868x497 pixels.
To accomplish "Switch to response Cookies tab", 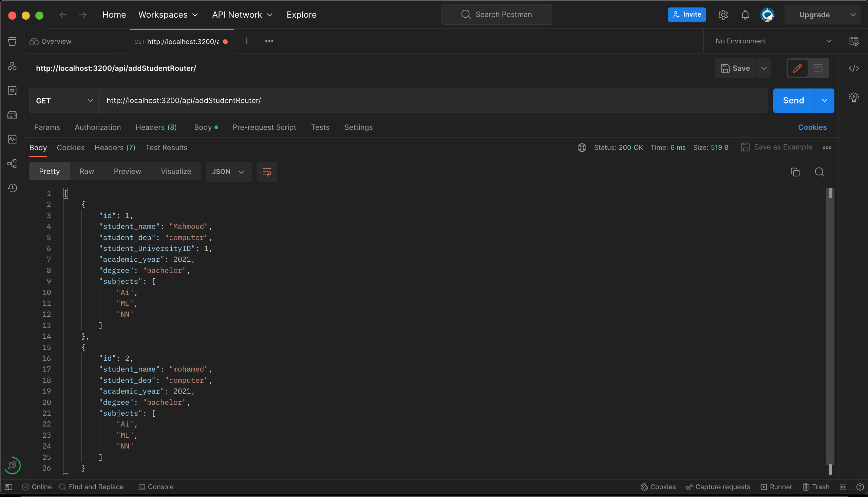I will tap(71, 148).
